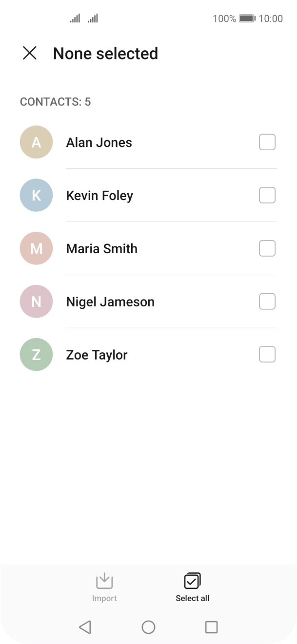
Task: Tap the Home circle navigation button
Action: click(149, 627)
